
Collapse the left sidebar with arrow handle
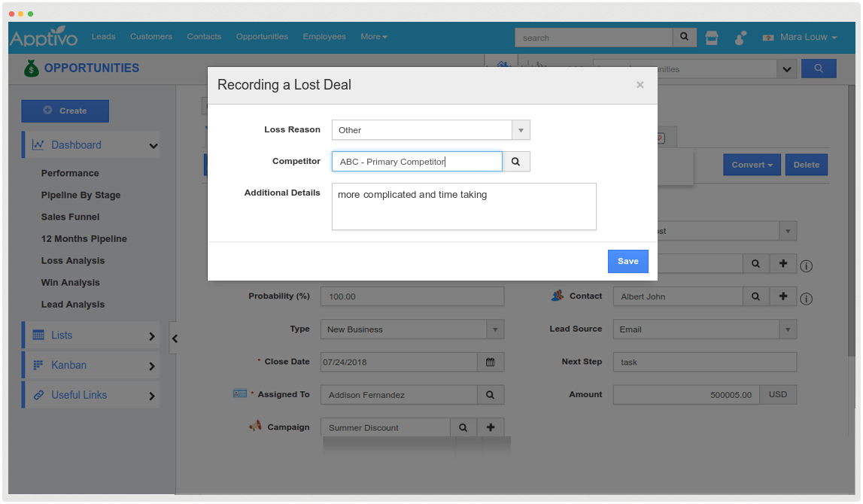point(175,339)
